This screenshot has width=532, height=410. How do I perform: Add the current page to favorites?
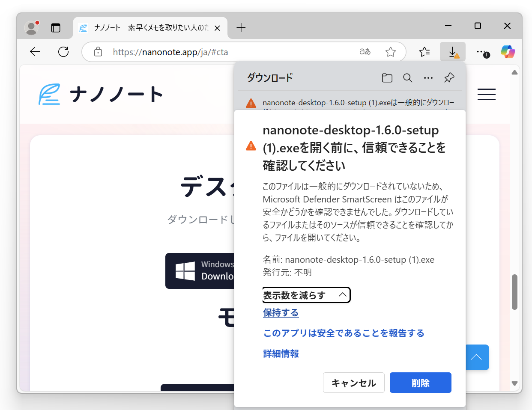tap(390, 51)
